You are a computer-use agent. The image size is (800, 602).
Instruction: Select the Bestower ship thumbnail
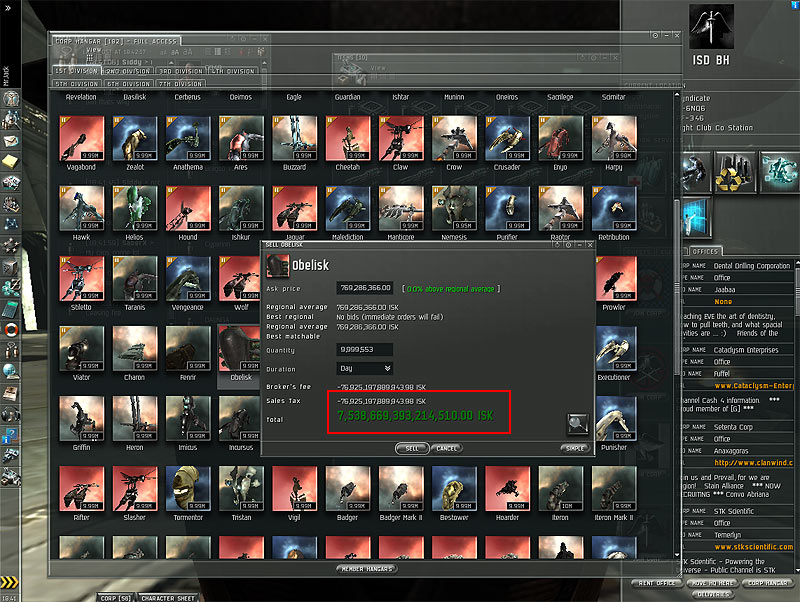[x=454, y=489]
